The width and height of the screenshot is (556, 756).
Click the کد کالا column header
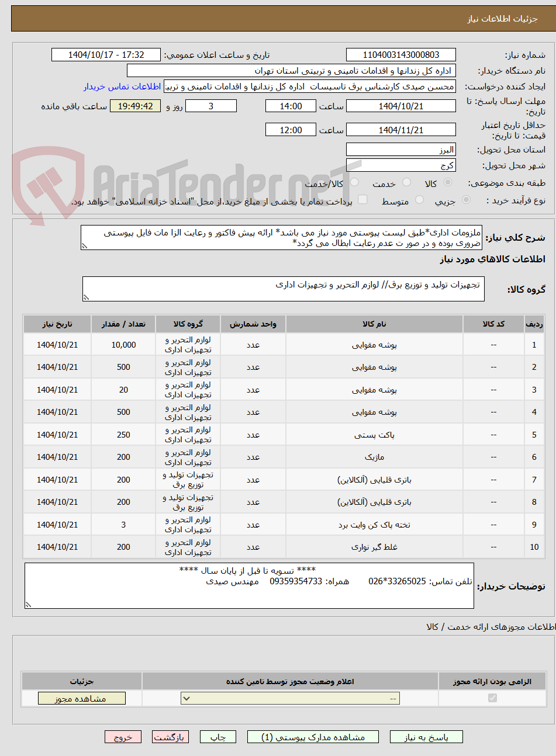pyautogui.click(x=493, y=324)
